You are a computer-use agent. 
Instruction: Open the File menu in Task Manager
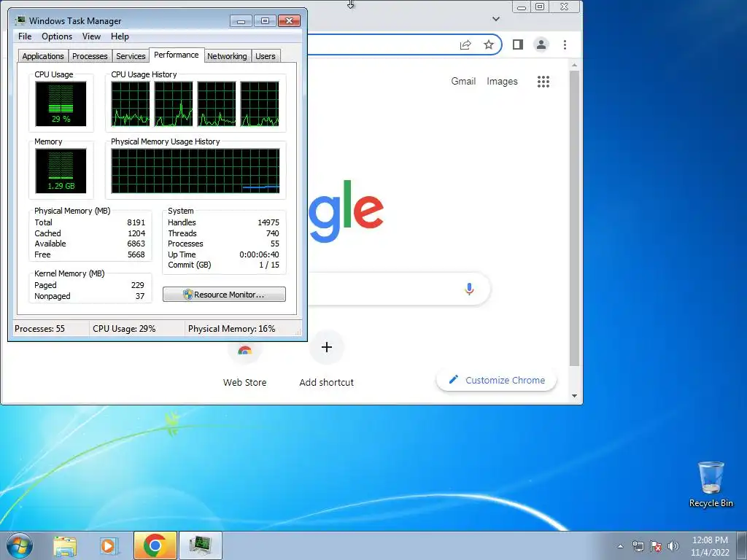25,36
